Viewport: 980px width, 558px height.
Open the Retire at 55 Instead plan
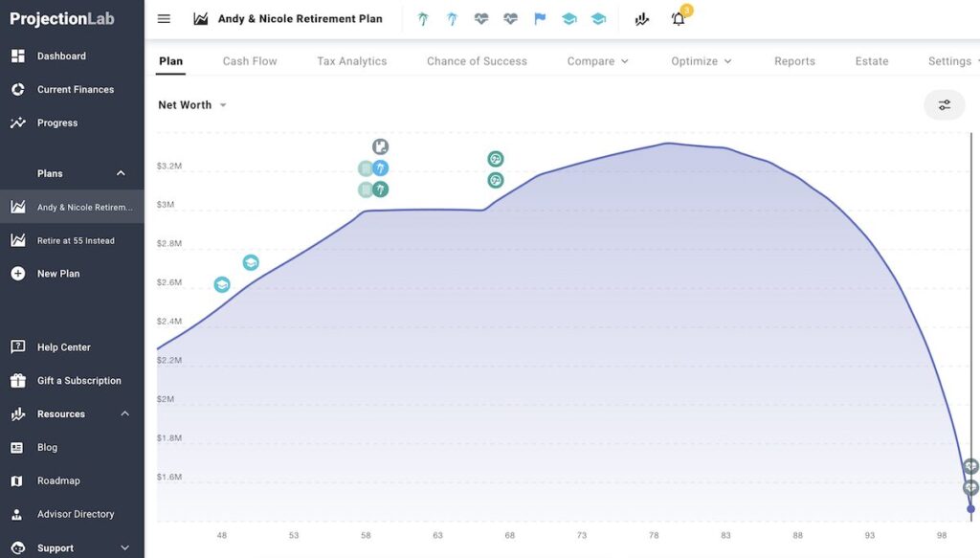[x=72, y=240]
